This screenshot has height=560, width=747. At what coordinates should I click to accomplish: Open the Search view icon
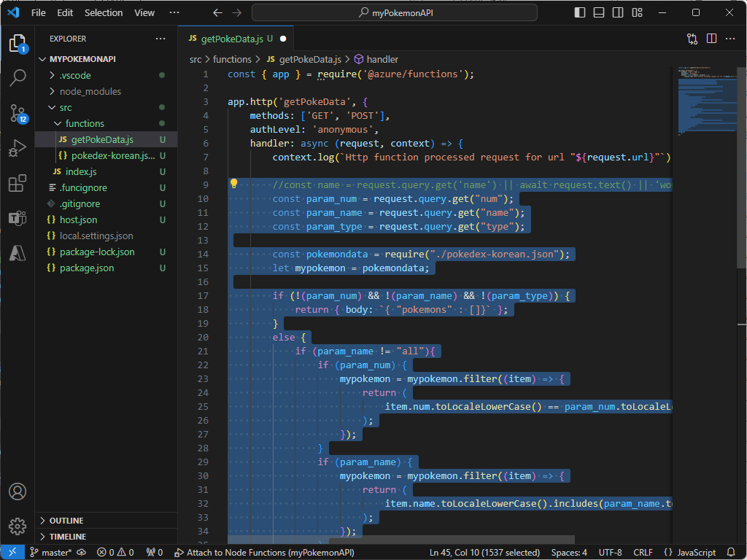click(18, 77)
